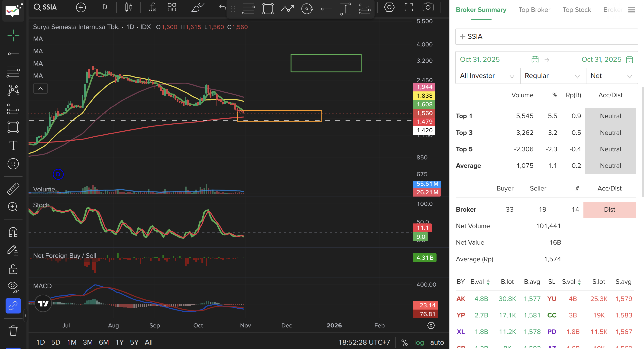Viewport: 644px width, 349px height.
Task: Switch to the Top Stock tab
Action: pos(576,10)
